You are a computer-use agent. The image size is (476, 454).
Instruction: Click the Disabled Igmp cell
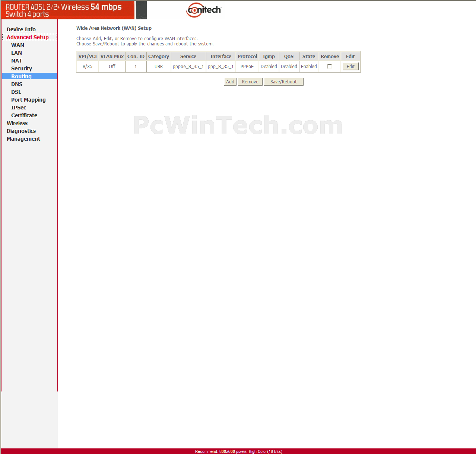point(269,67)
